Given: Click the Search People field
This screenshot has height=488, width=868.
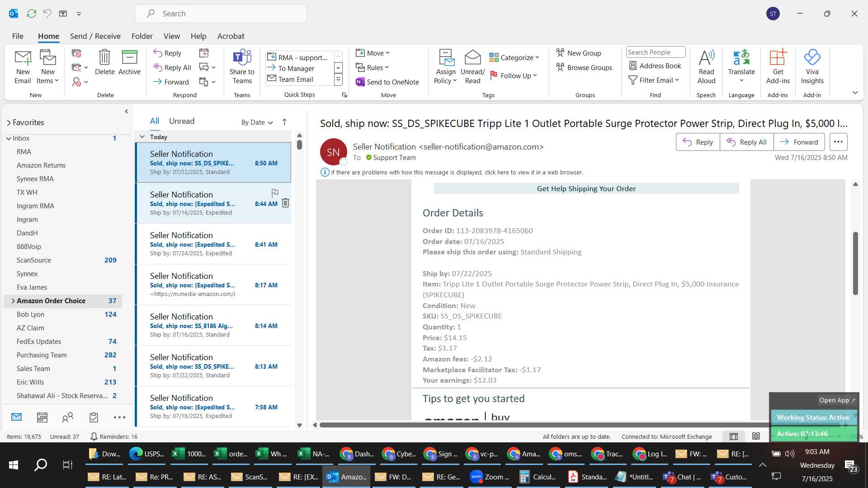Looking at the screenshot, I should 656,52.
